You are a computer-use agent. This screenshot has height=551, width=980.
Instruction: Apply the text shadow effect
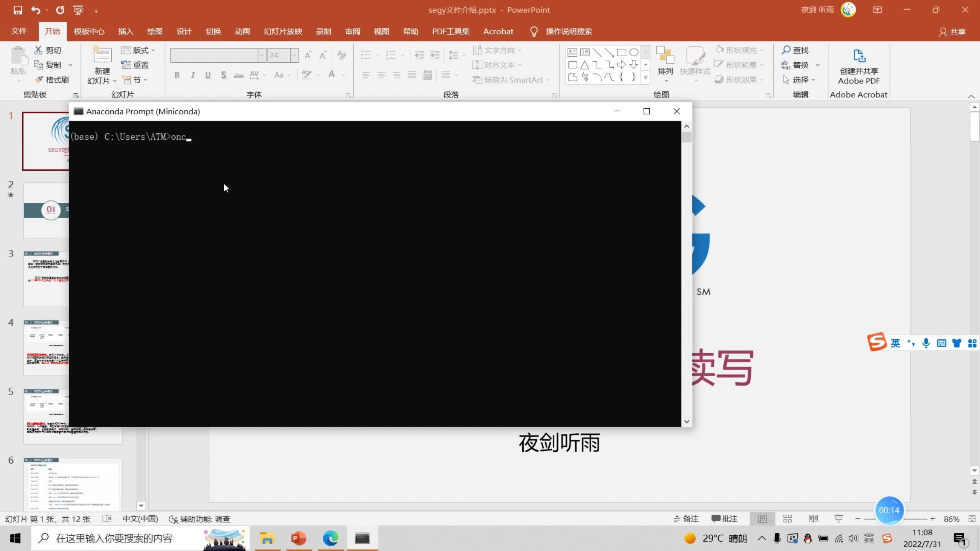(x=224, y=75)
